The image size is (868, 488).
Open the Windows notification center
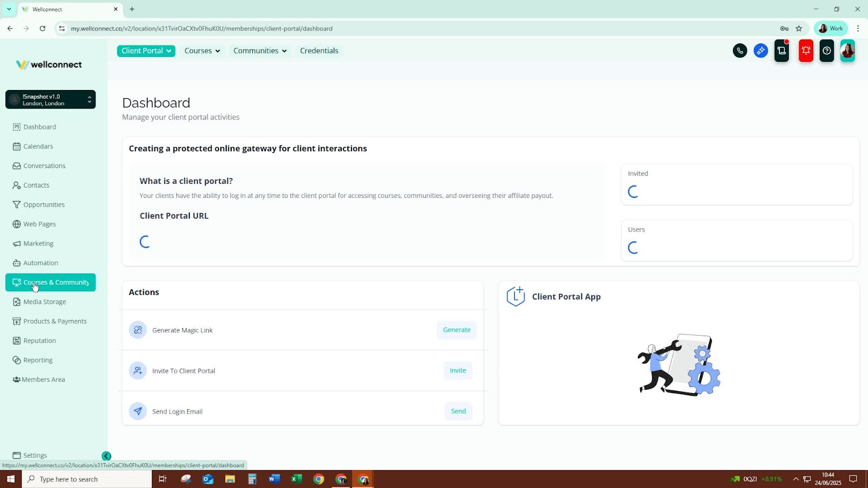[x=853, y=479]
